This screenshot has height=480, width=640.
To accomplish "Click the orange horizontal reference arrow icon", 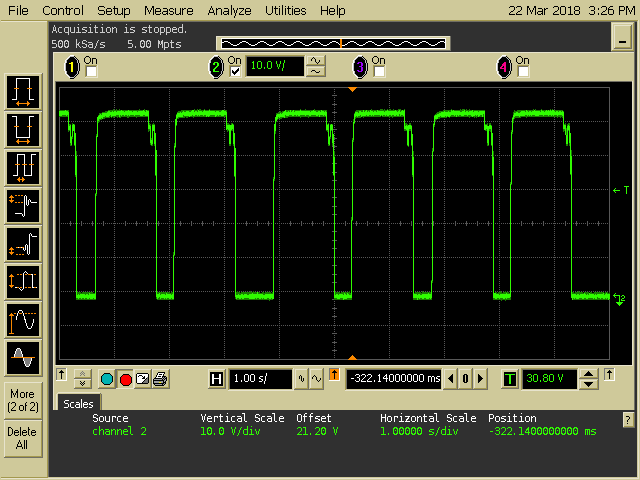I will 334,374.
